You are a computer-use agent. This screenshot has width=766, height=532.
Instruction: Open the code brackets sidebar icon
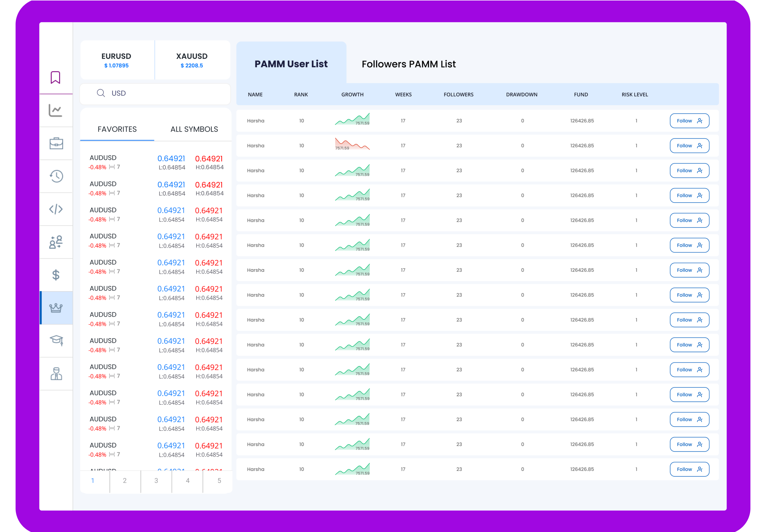pyautogui.click(x=56, y=209)
